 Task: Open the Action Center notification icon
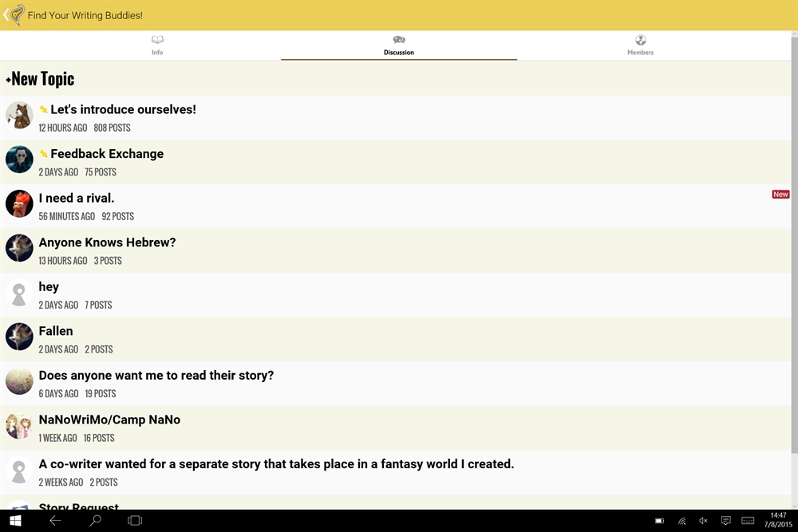(x=725, y=521)
